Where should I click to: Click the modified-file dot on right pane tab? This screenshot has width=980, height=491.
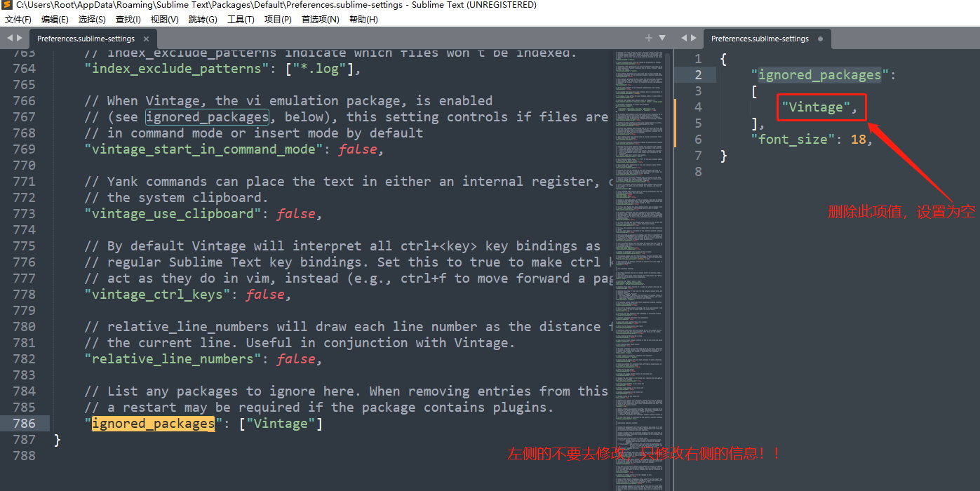click(820, 39)
